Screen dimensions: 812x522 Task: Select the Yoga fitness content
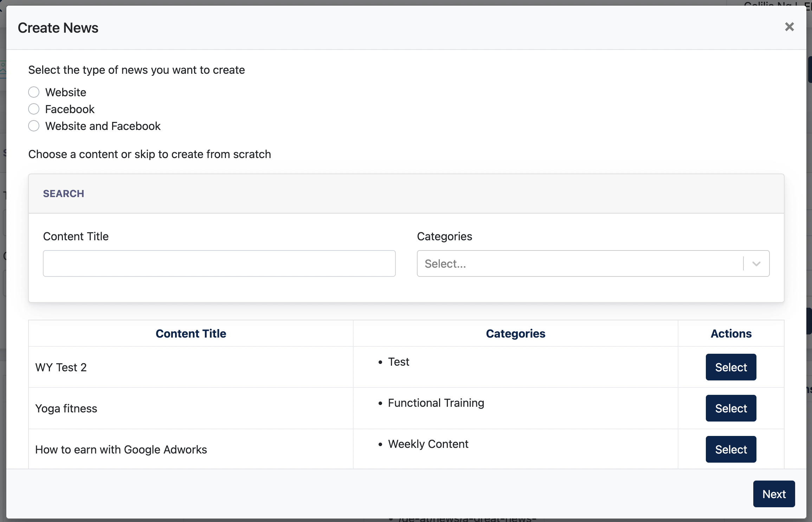click(x=731, y=408)
